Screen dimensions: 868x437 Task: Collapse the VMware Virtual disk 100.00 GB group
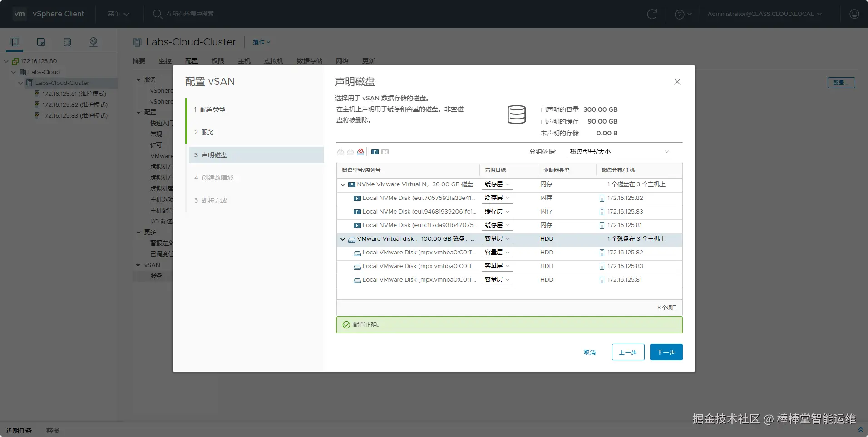(343, 239)
